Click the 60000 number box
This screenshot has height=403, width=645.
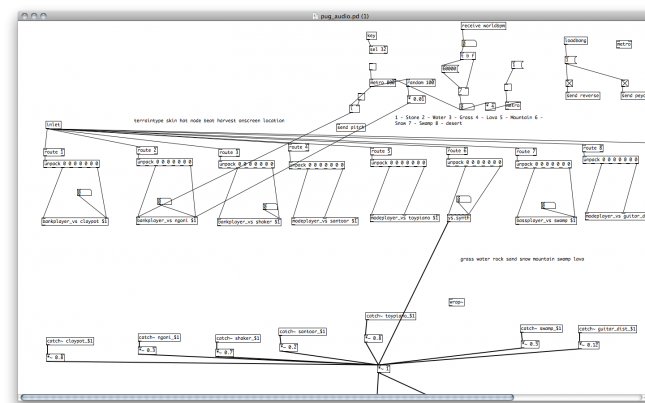point(450,69)
